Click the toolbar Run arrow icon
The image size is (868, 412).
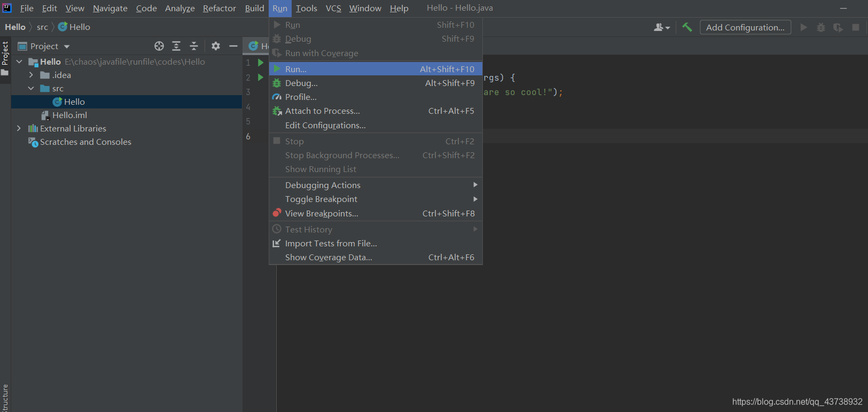(x=803, y=27)
